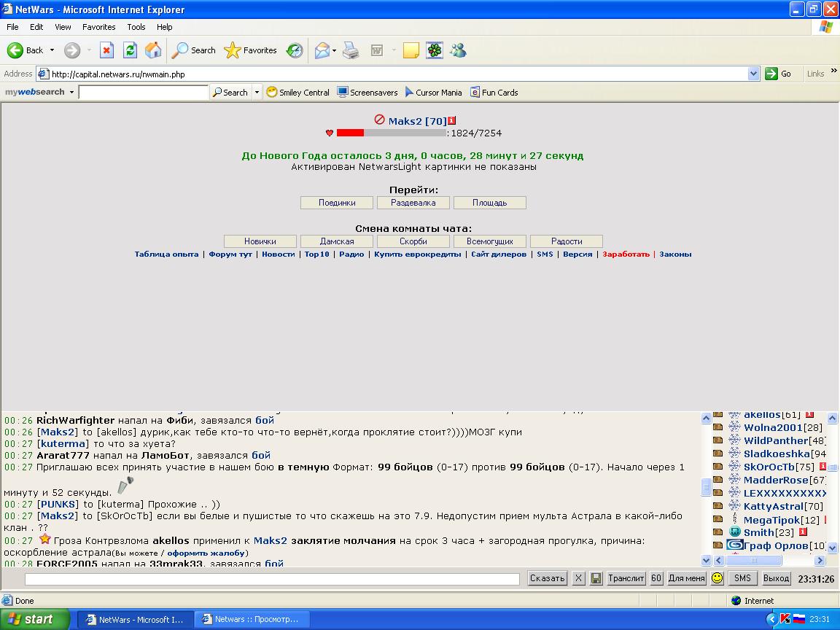Open the smiley picker in chat bar
840x630 pixels.
[x=717, y=578]
